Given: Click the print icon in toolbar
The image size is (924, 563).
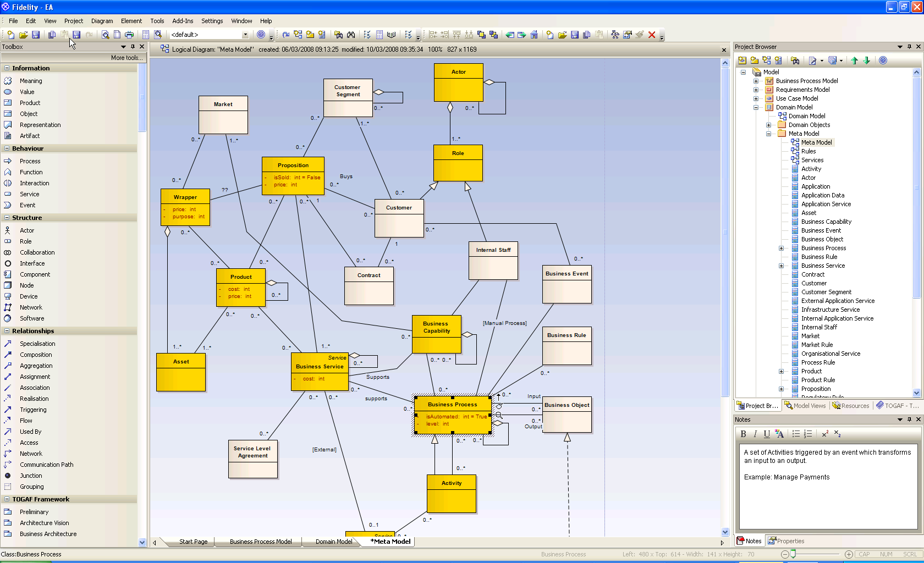Looking at the screenshot, I should (x=129, y=35).
